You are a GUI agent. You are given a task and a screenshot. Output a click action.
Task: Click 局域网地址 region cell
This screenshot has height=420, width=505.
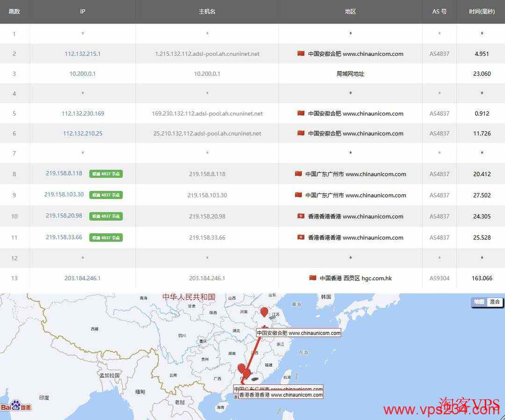(x=350, y=74)
